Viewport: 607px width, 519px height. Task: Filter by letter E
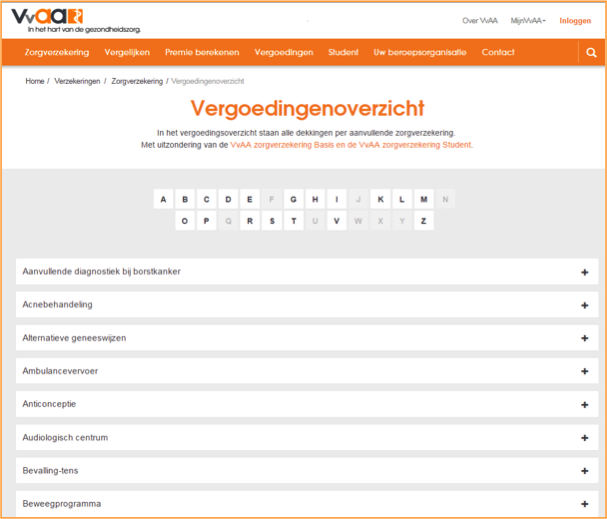[250, 199]
